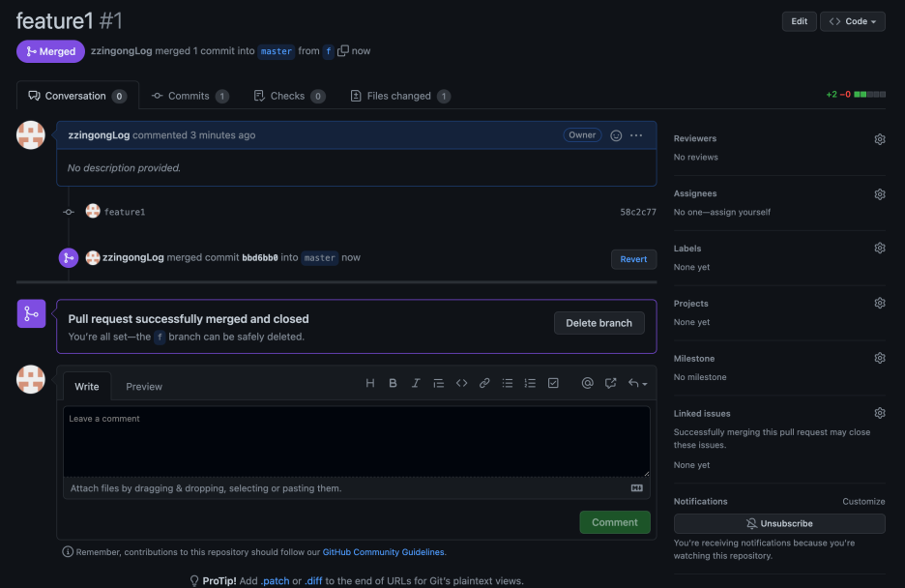Open Linked issues settings gear
Image resolution: width=905 pixels, height=588 pixels.
[880, 413]
